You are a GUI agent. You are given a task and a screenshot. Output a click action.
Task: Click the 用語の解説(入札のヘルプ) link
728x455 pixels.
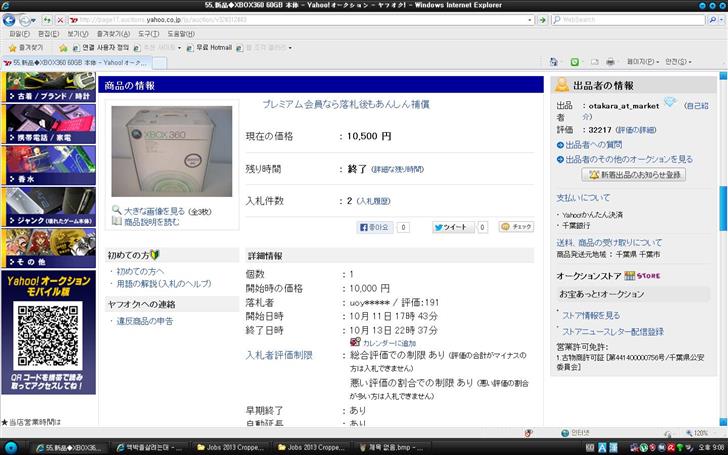click(x=164, y=284)
